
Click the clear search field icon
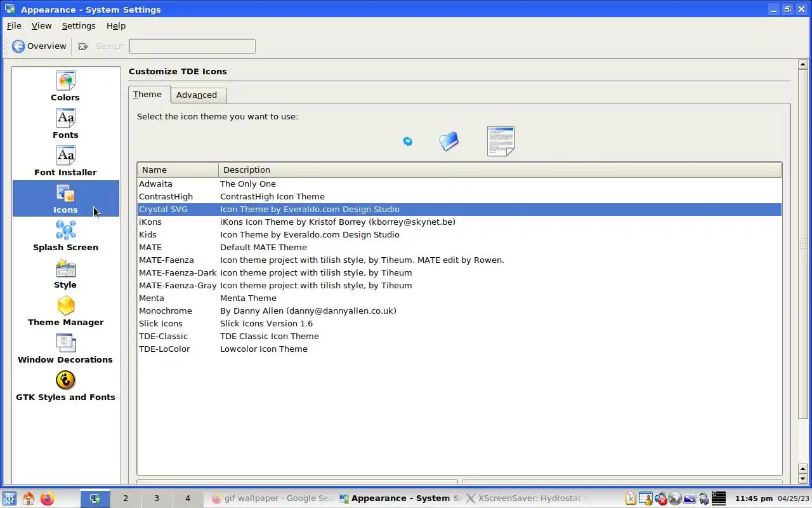83,46
